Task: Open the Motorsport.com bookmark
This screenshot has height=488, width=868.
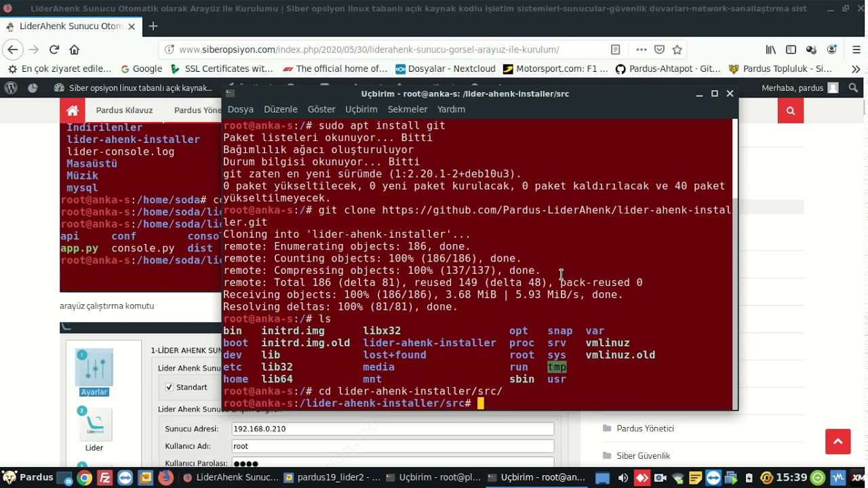Action: (555, 68)
